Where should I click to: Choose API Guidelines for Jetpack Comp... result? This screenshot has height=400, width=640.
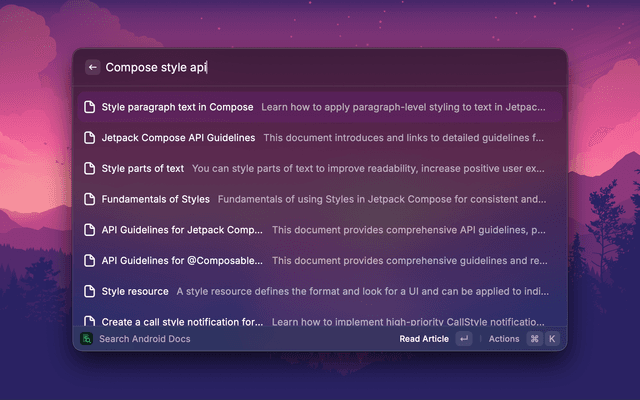coord(320,230)
